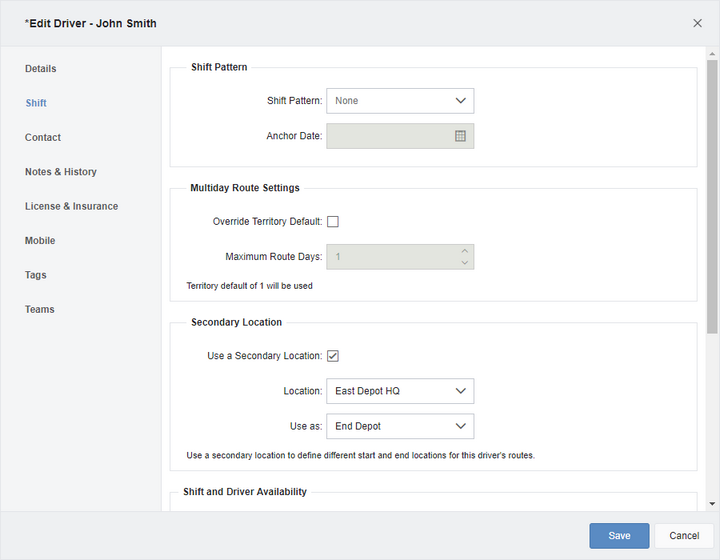720x560 pixels.
Task: Open the Anchor Date calendar picker
Action: (x=460, y=136)
